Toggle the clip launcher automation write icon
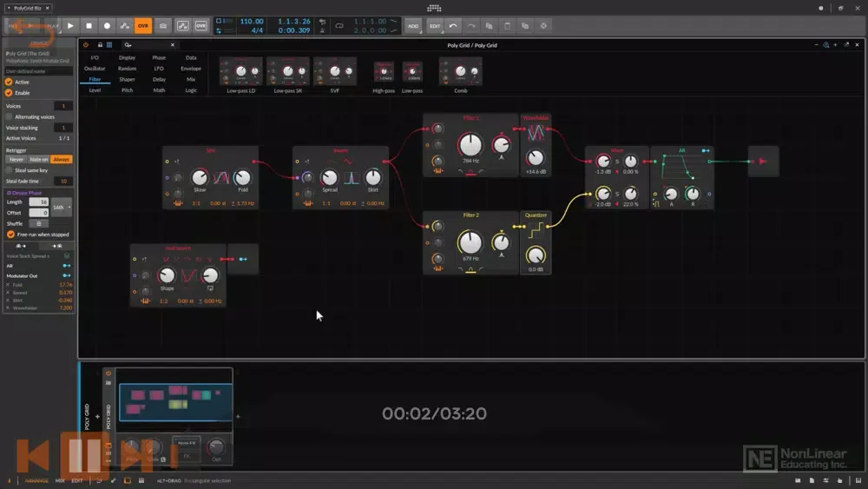 [182, 25]
